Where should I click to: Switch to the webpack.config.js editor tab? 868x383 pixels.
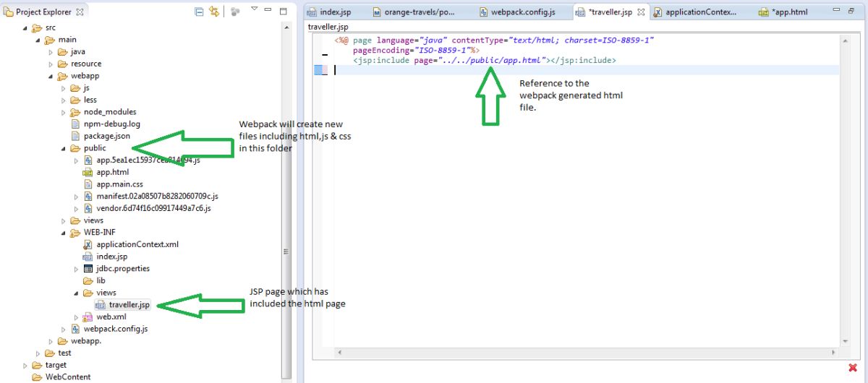(x=516, y=12)
